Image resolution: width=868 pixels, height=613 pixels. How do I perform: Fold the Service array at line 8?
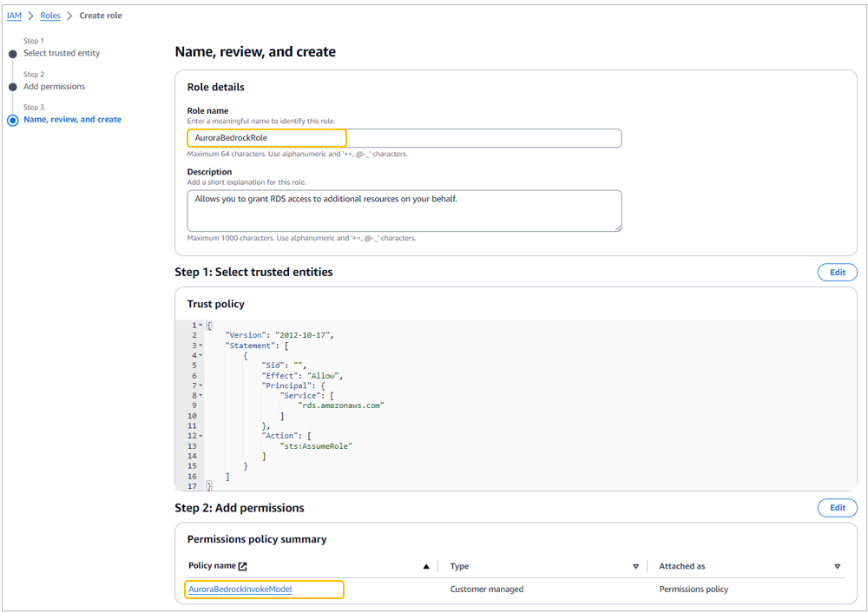(x=201, y=396)
